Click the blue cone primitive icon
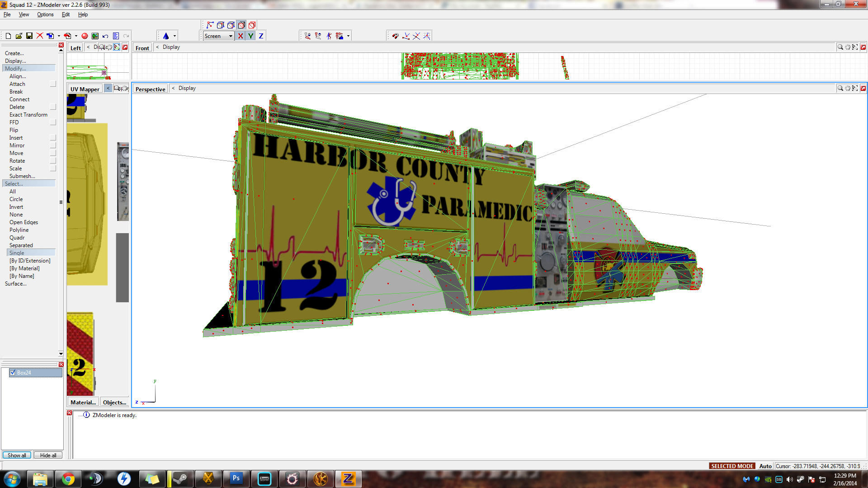868x488 pixels. click(166, 36)
